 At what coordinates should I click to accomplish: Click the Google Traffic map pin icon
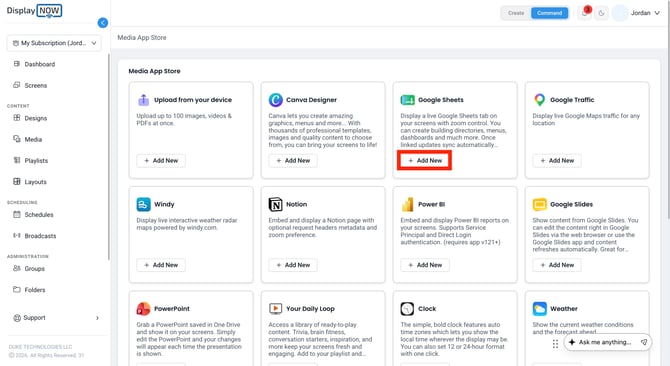click(x=540, y=100)
